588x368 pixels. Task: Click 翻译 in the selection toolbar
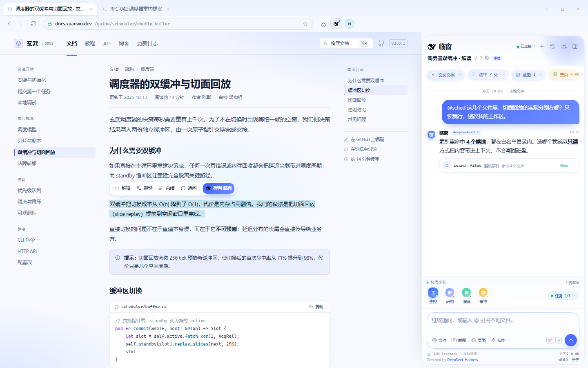[145, 188]
